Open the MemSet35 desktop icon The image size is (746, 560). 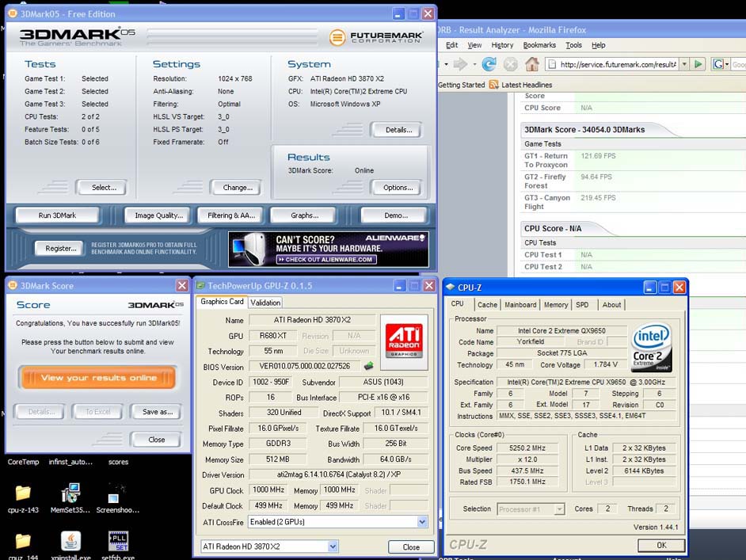(x=70, y=497)
